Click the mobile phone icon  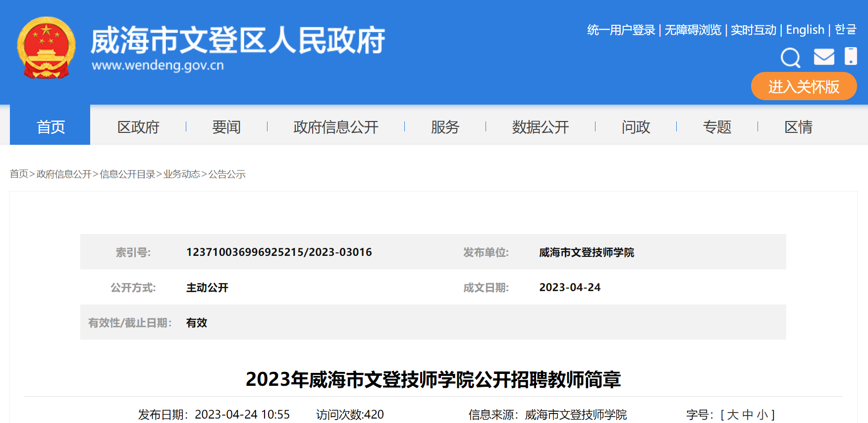point(851,56)
